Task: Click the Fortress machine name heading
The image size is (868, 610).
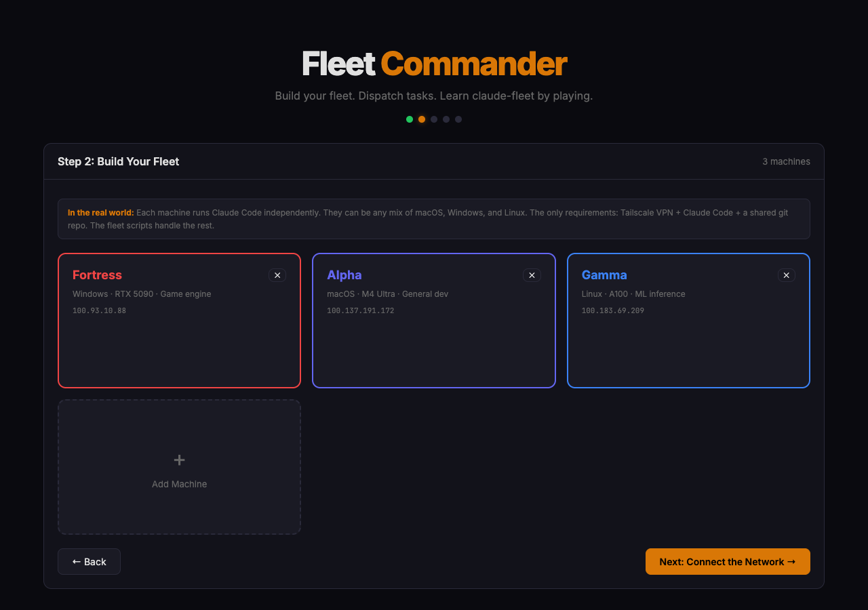Action: [97, 275]
